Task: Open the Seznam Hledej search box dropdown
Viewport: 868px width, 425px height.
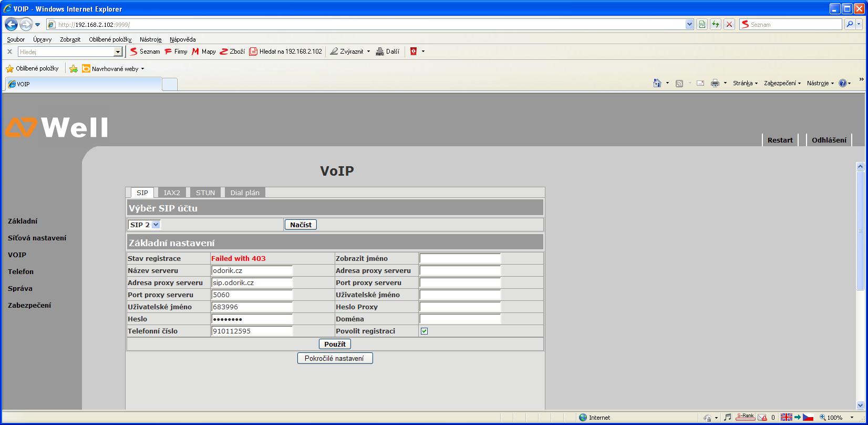Action: pyautogui.click(x=118, y=52)
